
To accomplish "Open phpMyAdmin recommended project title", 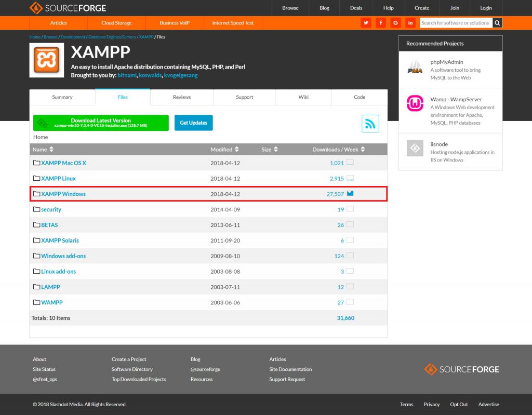I will coord(446,62).
